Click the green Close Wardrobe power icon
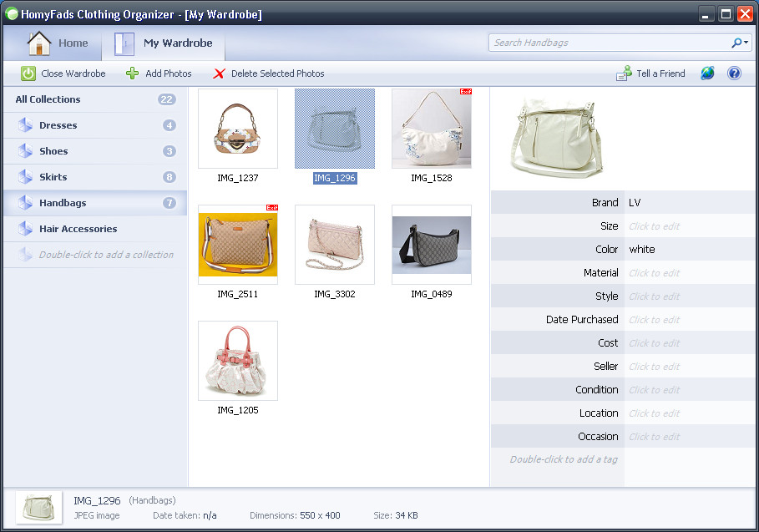The height and width of the screenshot is (532, 759). click(28, 73)
